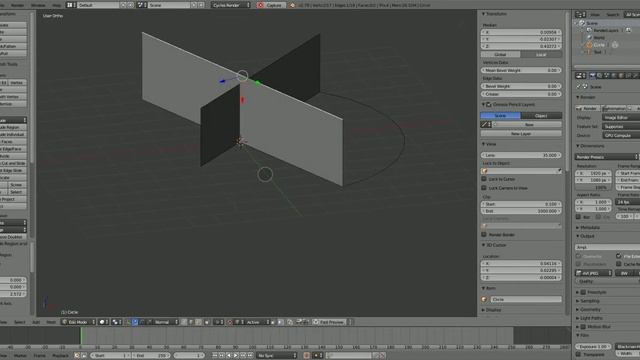This screenshot has width=640, height=360.
Task: Adjust the Crease slider
Action: pos(521,94)
